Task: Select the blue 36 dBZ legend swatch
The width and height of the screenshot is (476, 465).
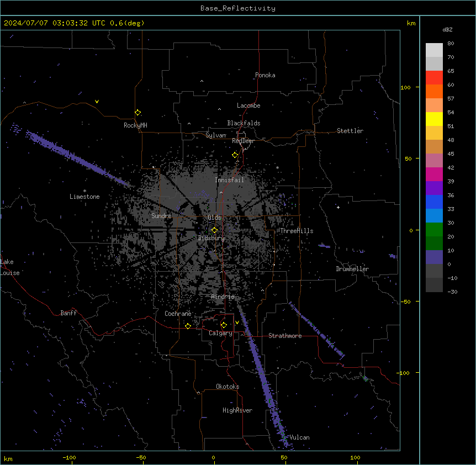Action: tap(434, 202)
